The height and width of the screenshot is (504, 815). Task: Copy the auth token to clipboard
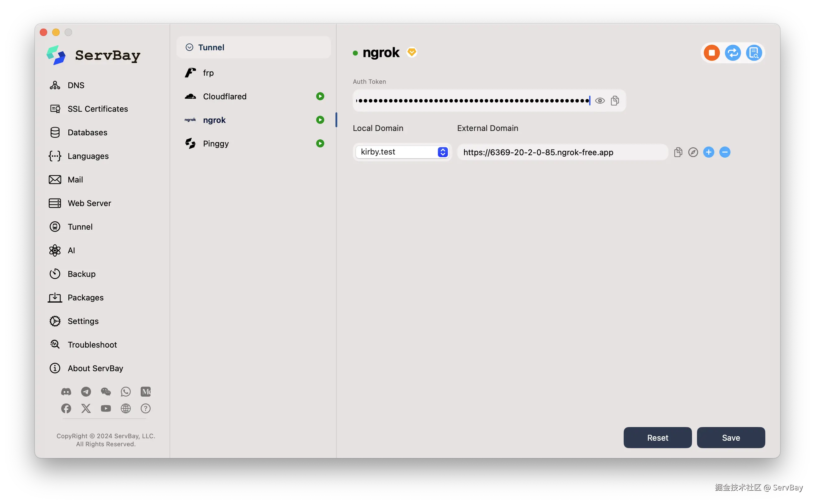coord(614,101)
